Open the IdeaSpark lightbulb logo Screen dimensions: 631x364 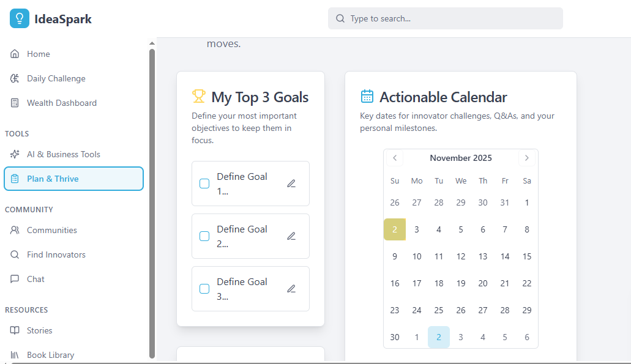pos(19,18)
